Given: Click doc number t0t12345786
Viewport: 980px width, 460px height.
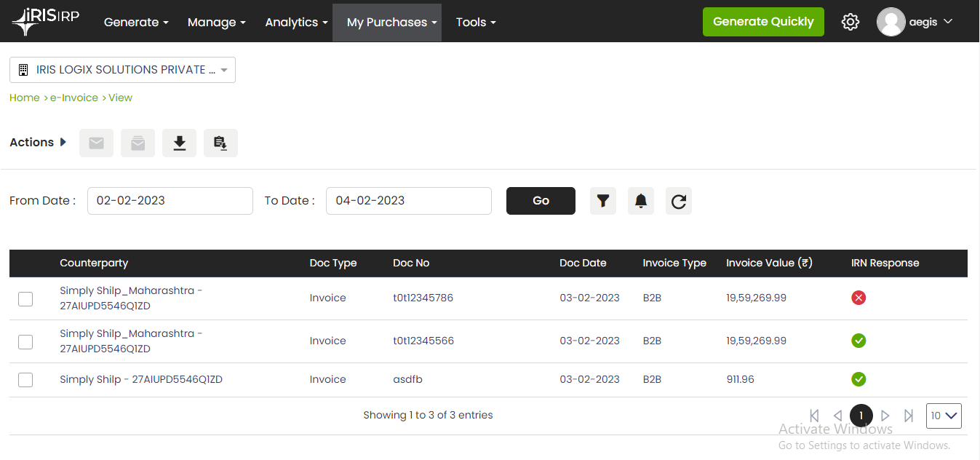Looking at the screenshot, I should pos(423,298).
